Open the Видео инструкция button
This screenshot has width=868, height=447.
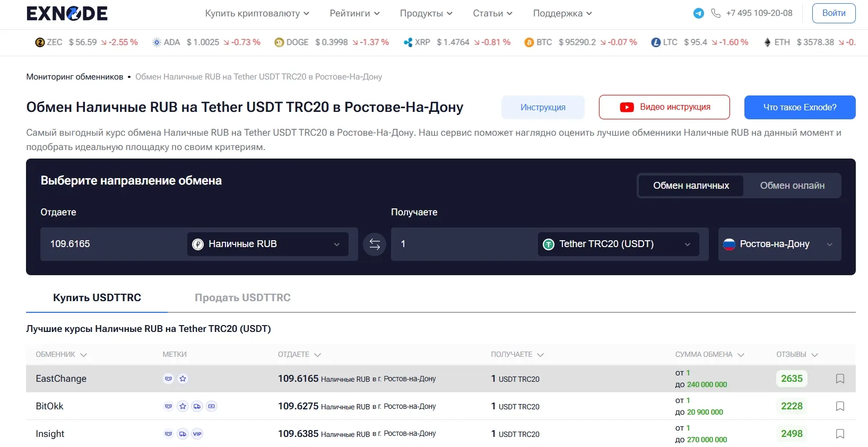coord(664,107)
